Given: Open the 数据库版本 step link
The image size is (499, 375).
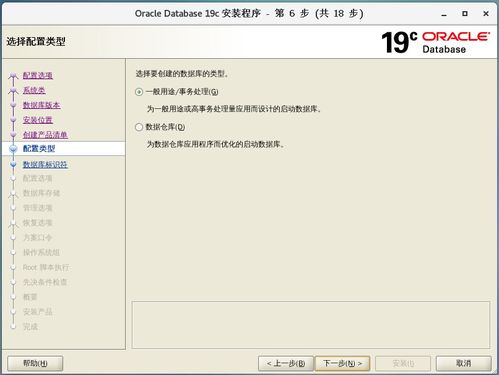Looking at the screenshot, I should pyautogui.click(x=41, y=105).
